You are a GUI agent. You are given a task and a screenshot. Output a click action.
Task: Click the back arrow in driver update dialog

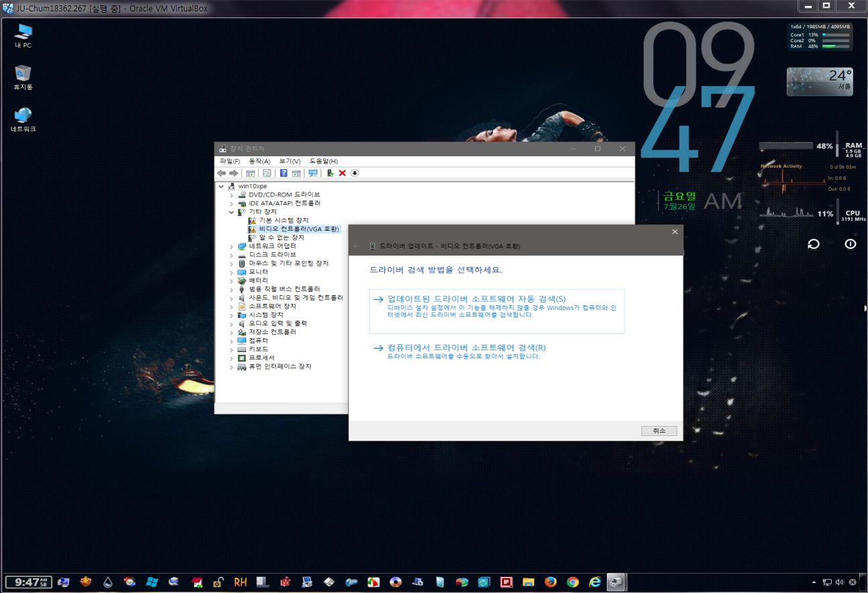[x=357, y=246]
